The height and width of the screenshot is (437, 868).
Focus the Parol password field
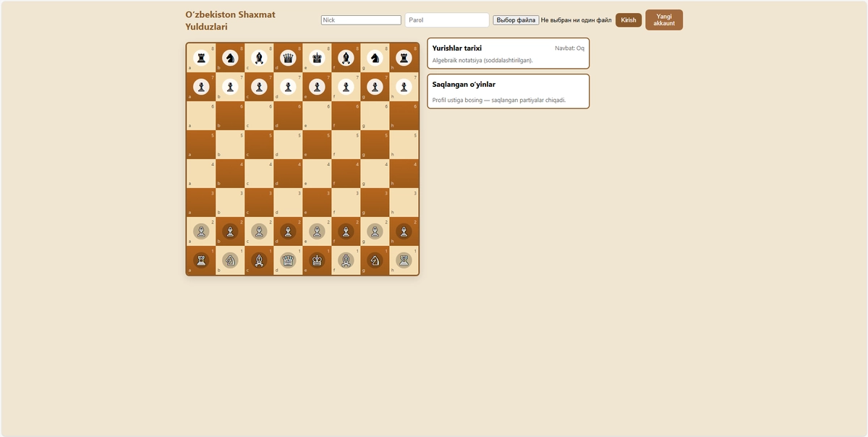point(447,20)
